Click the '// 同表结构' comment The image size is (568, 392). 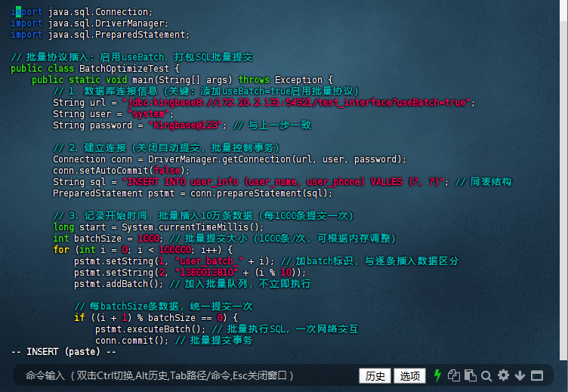pos(483,181)
